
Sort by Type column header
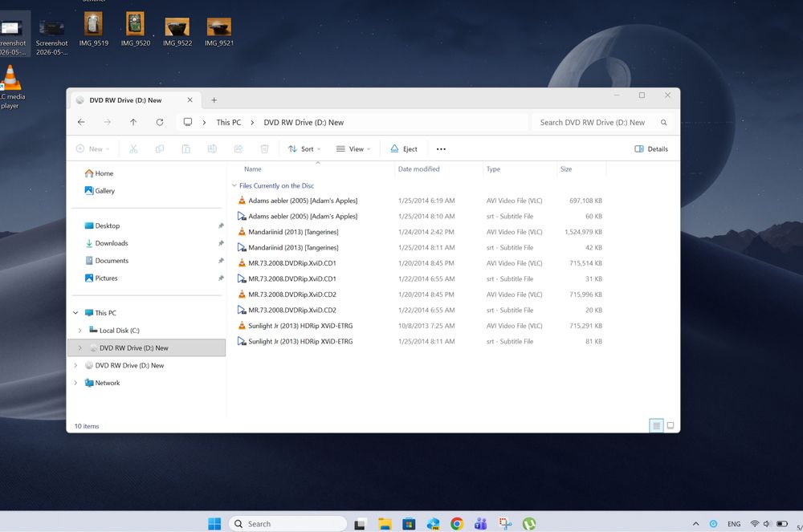(493, 169)
